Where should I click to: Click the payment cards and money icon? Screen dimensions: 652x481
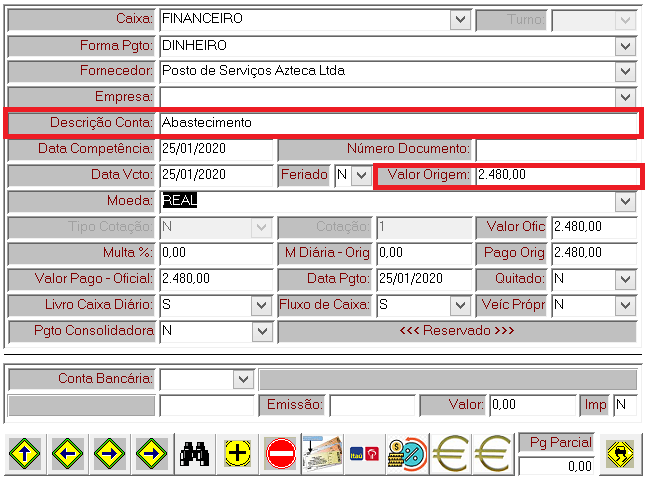pyautogui.click(x=322, y=454)
